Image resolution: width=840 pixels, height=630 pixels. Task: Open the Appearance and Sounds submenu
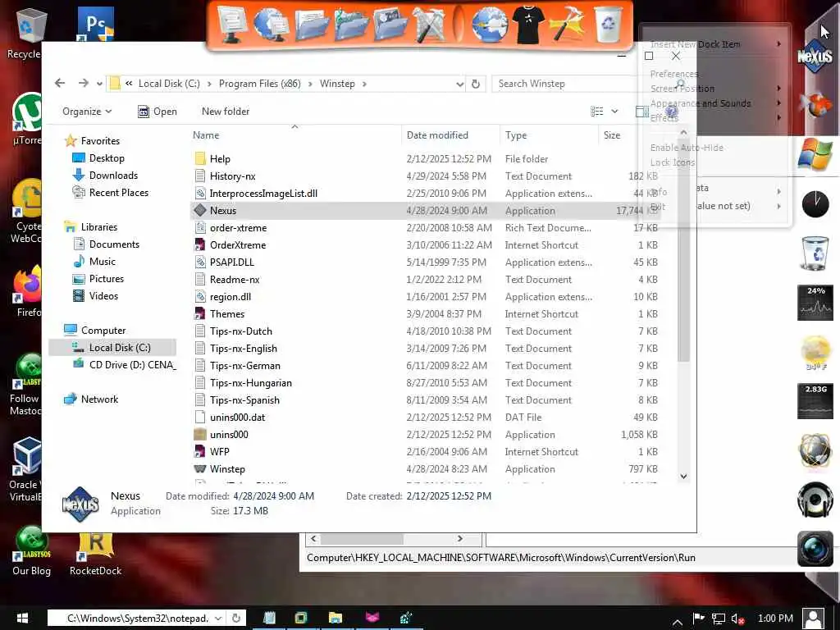click(x=715, y=103)
